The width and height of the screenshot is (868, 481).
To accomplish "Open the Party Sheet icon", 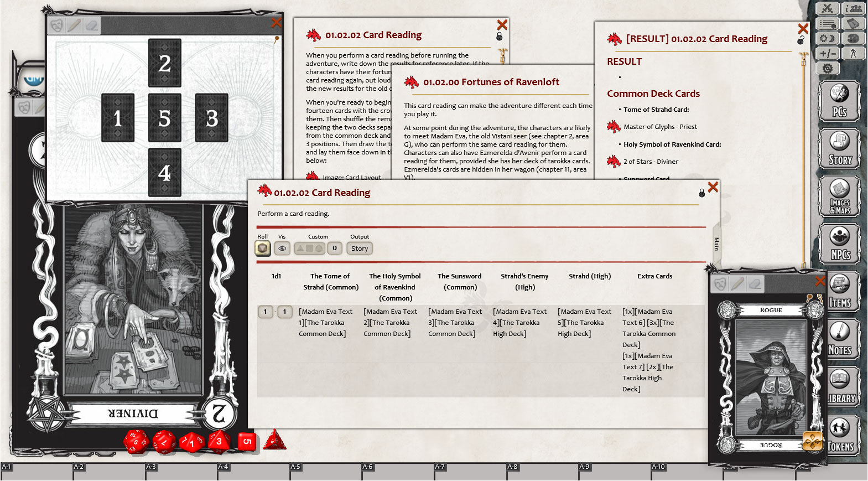I will (854, 8).
